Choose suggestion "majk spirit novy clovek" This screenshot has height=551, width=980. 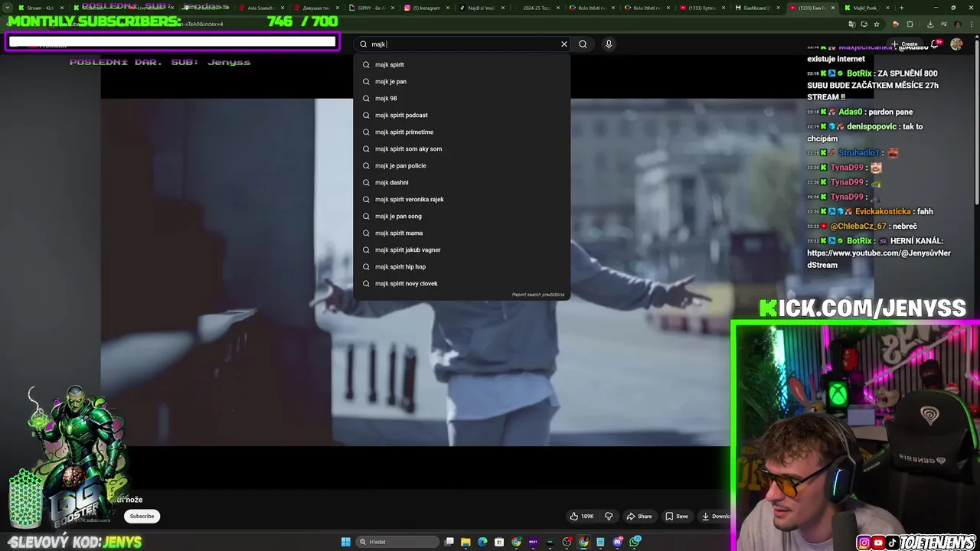pyautogui.click(x=462, y=283)
